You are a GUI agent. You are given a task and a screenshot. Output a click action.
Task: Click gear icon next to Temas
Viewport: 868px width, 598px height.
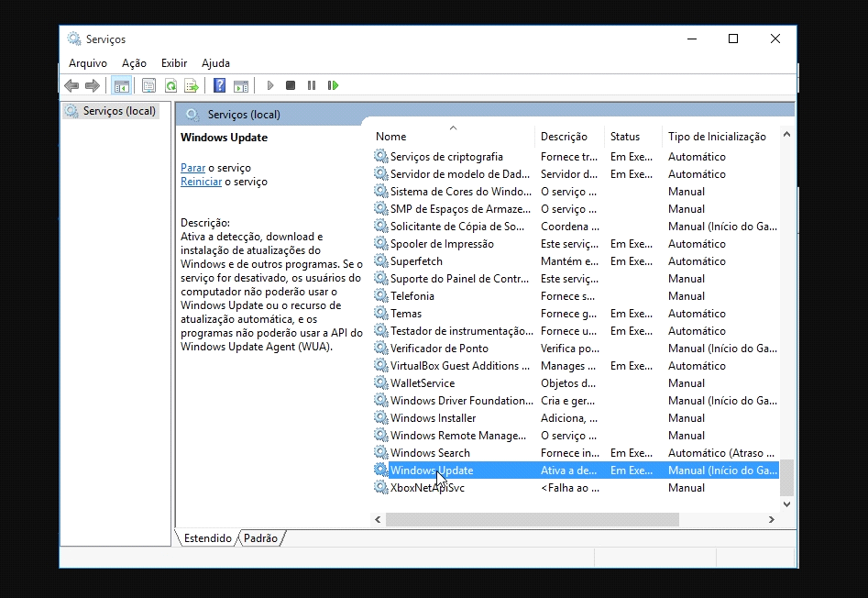point(381,313)
